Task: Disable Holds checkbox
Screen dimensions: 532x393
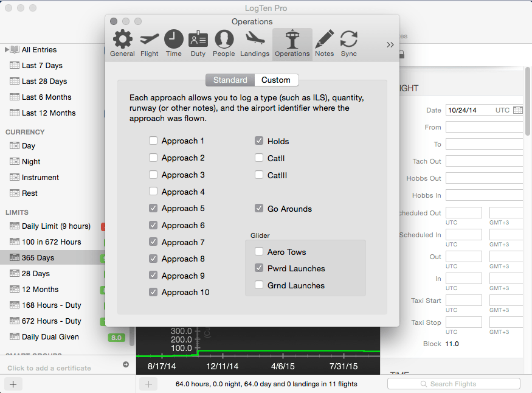Action: click(259, 141)
